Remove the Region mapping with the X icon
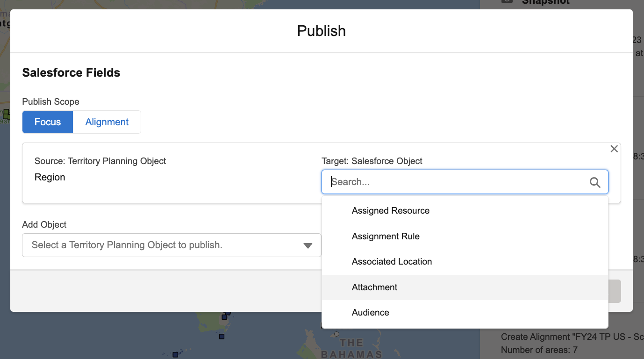The width and height of the screenshot is (644, 359). click(614, 149)
